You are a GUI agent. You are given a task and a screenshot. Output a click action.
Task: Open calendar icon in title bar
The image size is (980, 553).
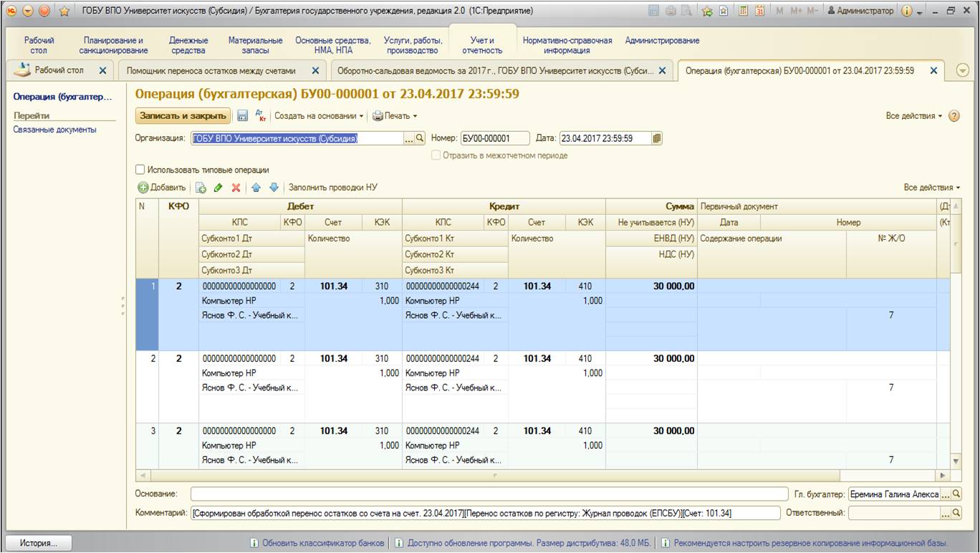pos(761,11)
